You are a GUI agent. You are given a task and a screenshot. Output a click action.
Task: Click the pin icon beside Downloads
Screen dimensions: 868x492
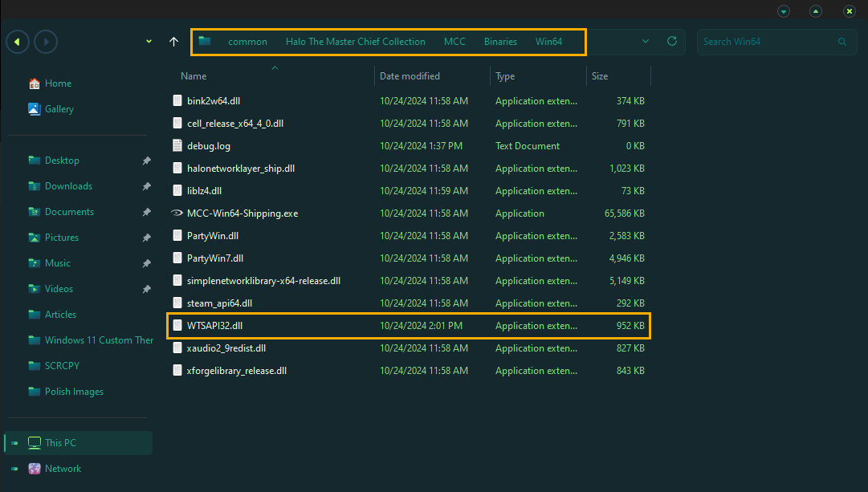(x=147, y=186)
